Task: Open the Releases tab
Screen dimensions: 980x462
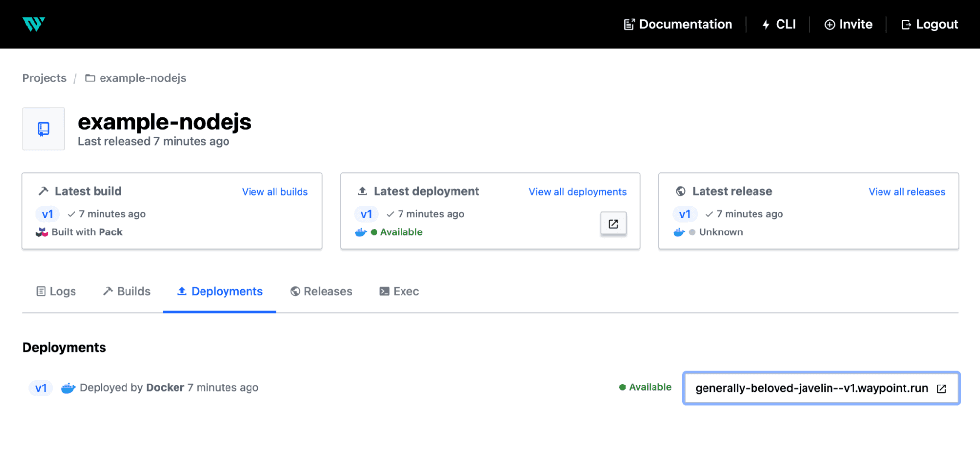Action: 321,291
